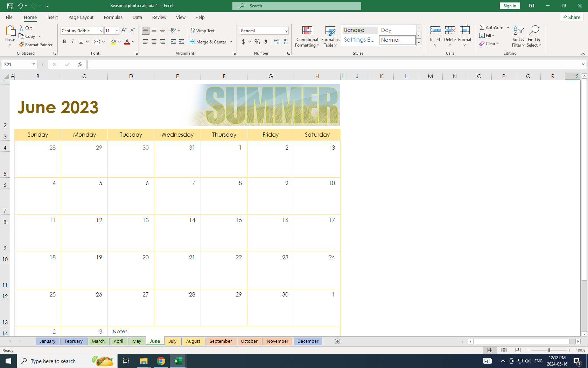
Task: Click the Save icon in title bar
Action: coord(10,6)
